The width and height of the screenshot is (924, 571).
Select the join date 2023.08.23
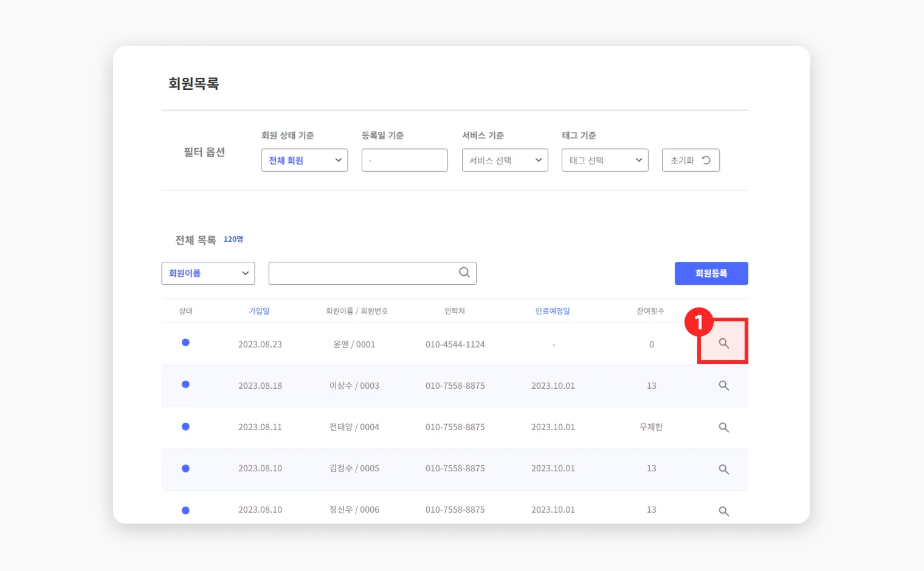[260, 344]
